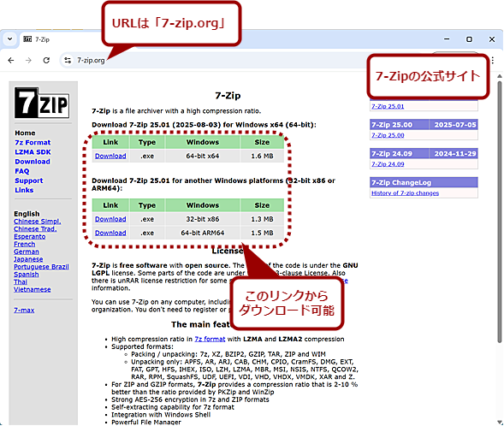The image size is (504, 426).
Task: Click the 7-Zip logo image
Action: point(42,103)
